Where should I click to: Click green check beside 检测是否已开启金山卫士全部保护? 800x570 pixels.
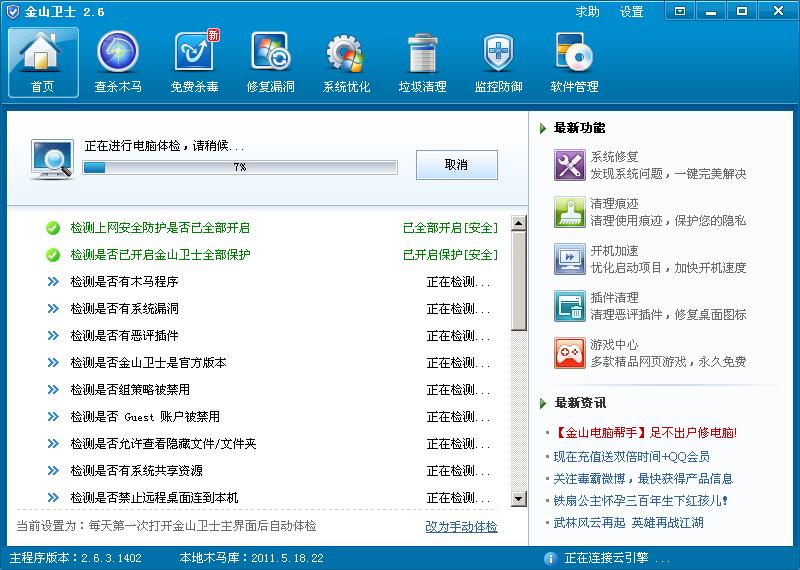coord(53,255)
